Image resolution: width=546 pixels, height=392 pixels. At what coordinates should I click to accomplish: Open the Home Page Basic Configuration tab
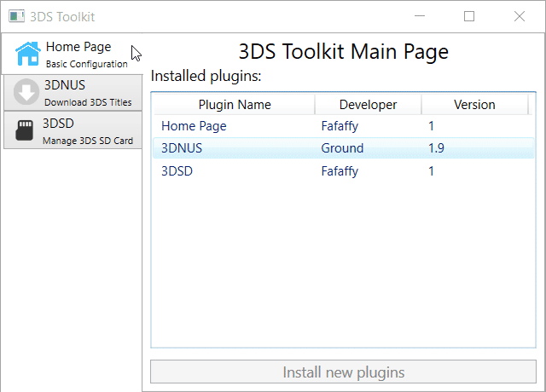[x=72, y=54]
